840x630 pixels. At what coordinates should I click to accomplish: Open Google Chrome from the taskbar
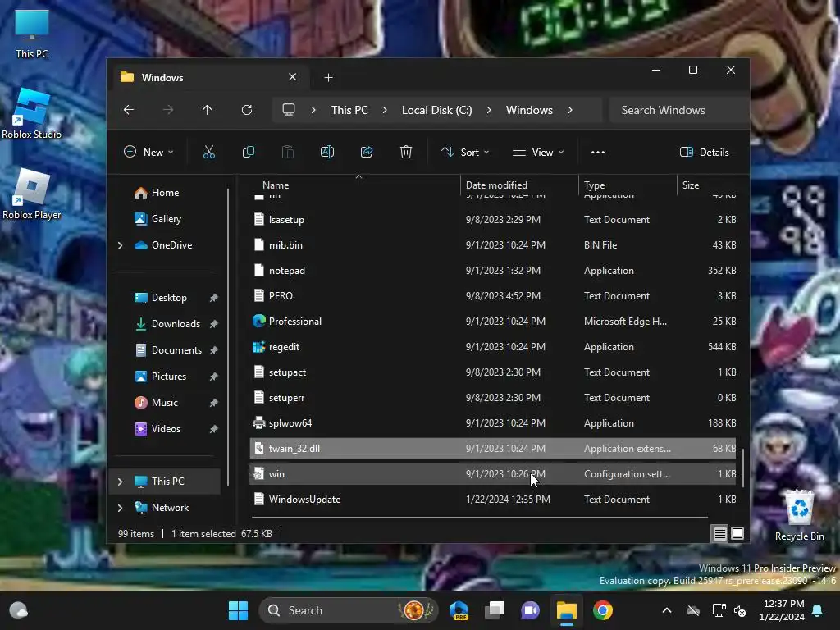(x=603, y=610)
